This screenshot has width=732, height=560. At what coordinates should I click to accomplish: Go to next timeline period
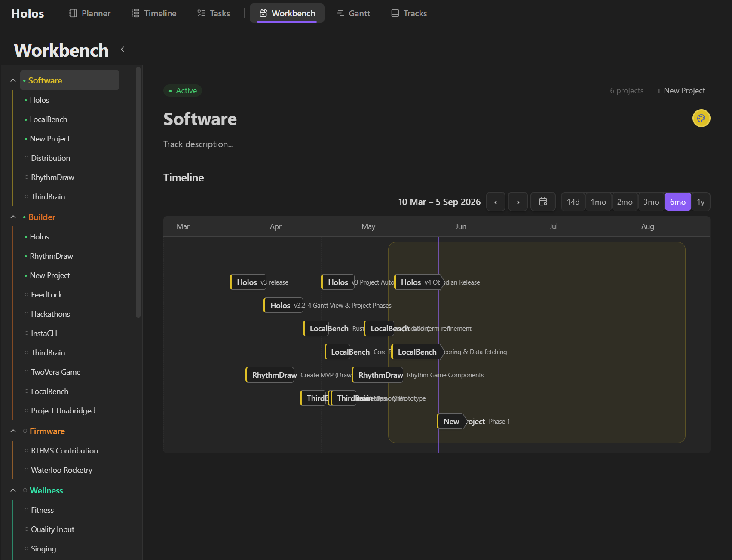[518, 202]
